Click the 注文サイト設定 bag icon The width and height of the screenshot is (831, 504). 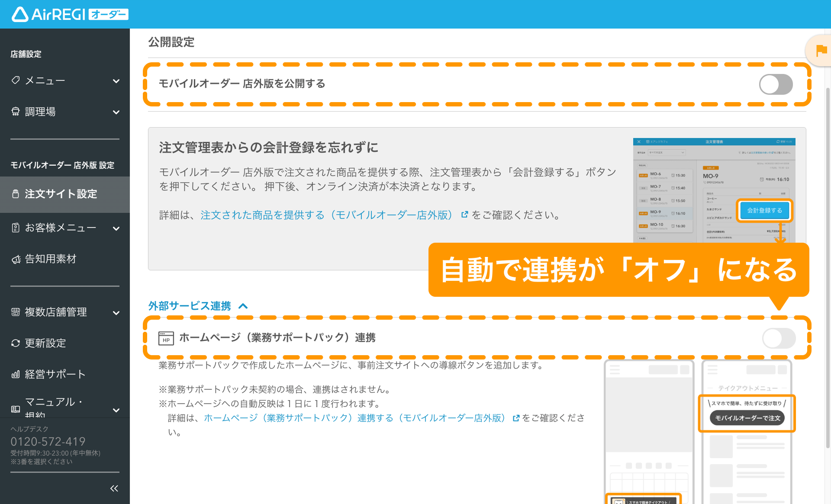click(16, 194)
